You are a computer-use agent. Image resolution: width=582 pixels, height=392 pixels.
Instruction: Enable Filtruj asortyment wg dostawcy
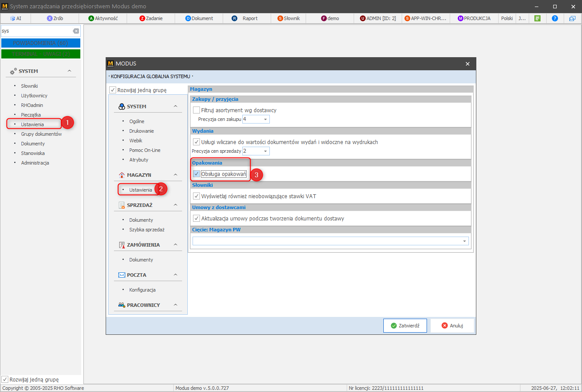click(x=196, y=110)
